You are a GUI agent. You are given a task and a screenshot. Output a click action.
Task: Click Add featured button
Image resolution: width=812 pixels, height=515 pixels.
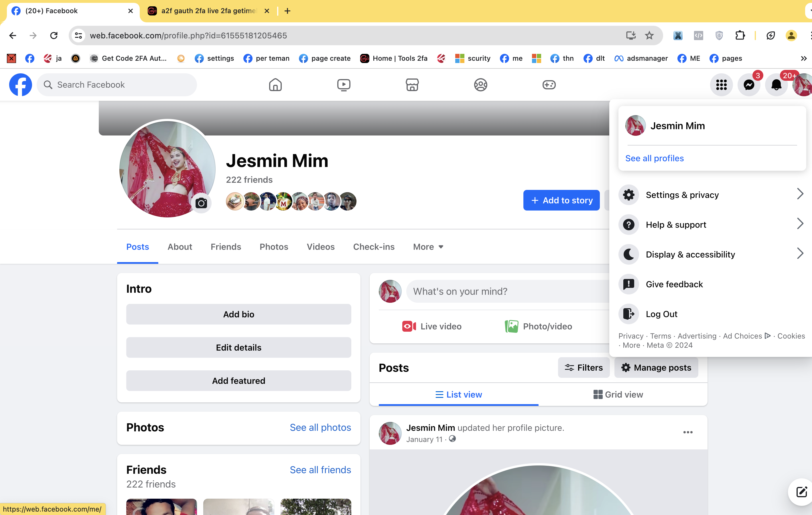point(239,380)
